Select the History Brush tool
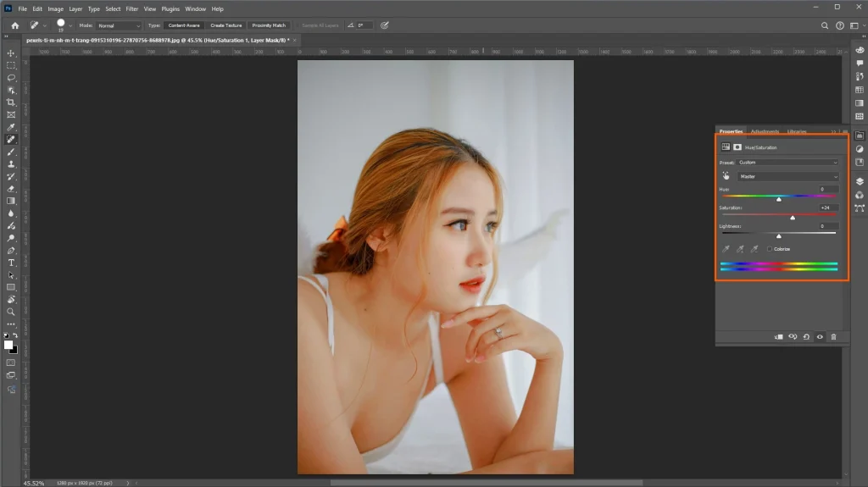The image size is (868, 487). point(11,176)
